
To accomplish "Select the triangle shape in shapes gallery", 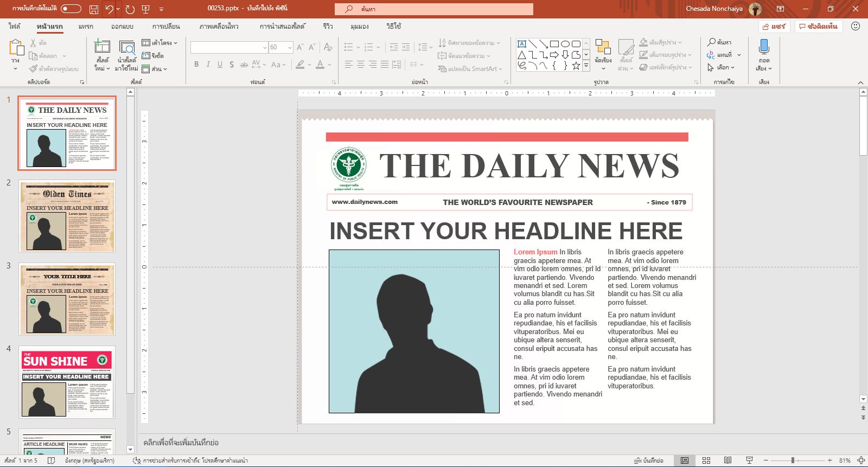I will coord(521,55).
